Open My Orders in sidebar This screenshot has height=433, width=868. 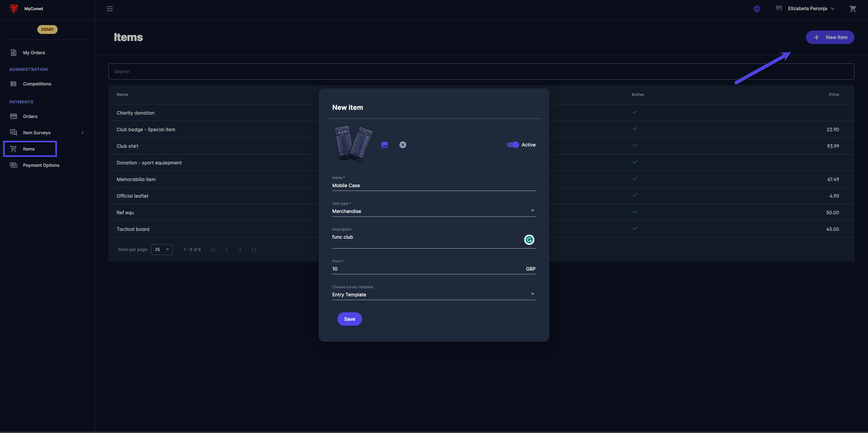[34, 53]
